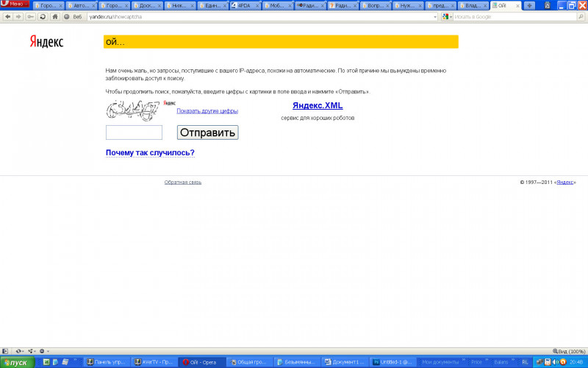Image resolution: width=588 pixels, height=368 pixels.
Task: Open the Untitled-1 Photoshop taskbar button
Action: coord(392,362)
